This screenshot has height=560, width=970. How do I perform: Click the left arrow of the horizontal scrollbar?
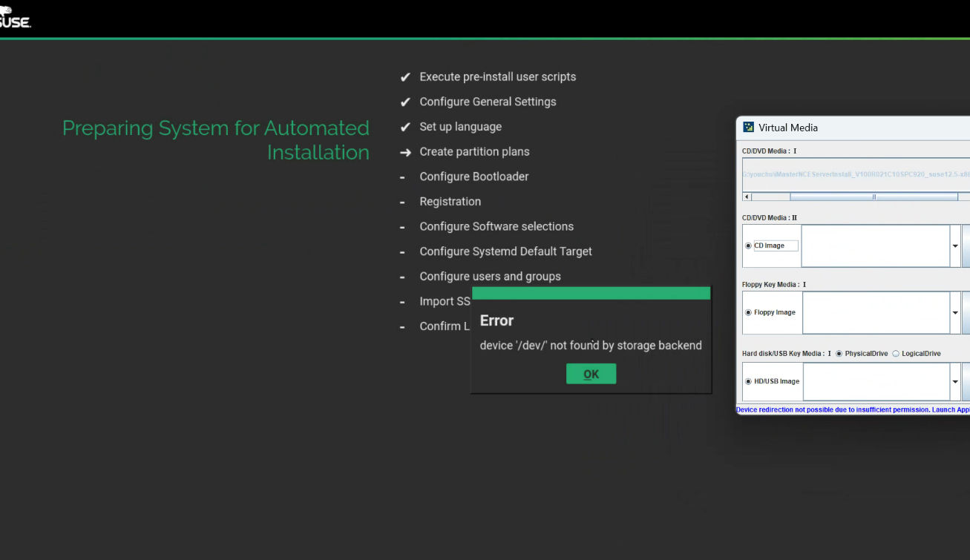[747, 197]
